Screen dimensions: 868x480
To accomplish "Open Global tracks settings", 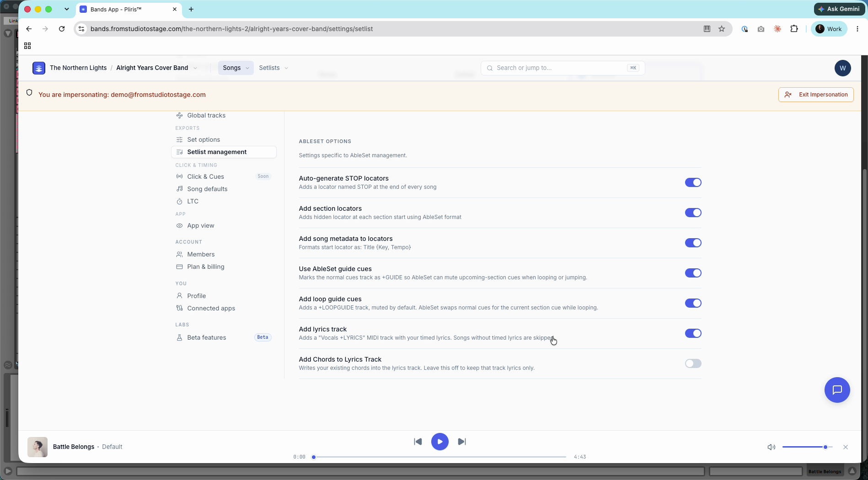I will (x=206, y=115).
